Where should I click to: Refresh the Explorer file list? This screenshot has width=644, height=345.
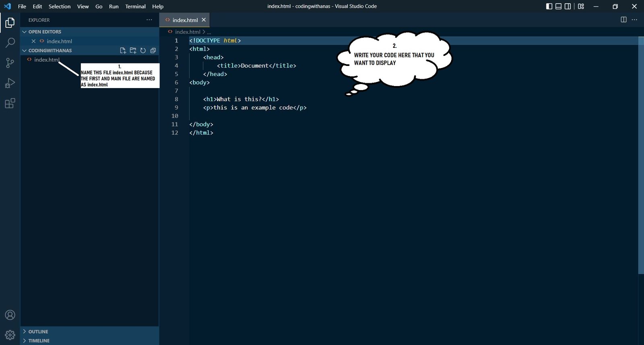143,50
